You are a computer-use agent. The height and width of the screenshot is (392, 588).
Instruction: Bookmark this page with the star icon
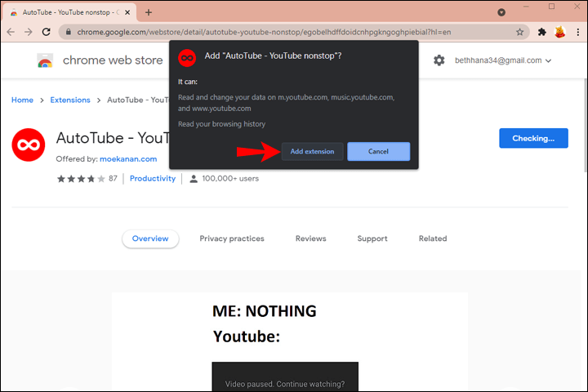pyautogui.click(x=519, y=32)
